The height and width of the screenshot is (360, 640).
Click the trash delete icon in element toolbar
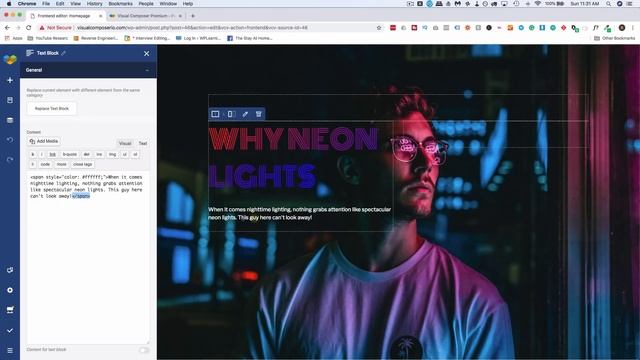(x=259, y=114)
